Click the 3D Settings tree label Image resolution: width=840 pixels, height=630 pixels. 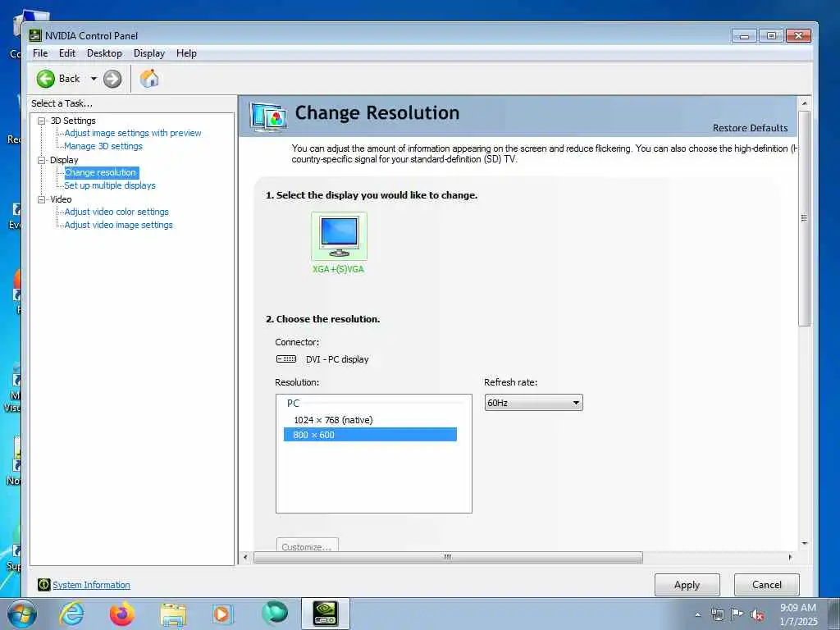tap(73, 121)
